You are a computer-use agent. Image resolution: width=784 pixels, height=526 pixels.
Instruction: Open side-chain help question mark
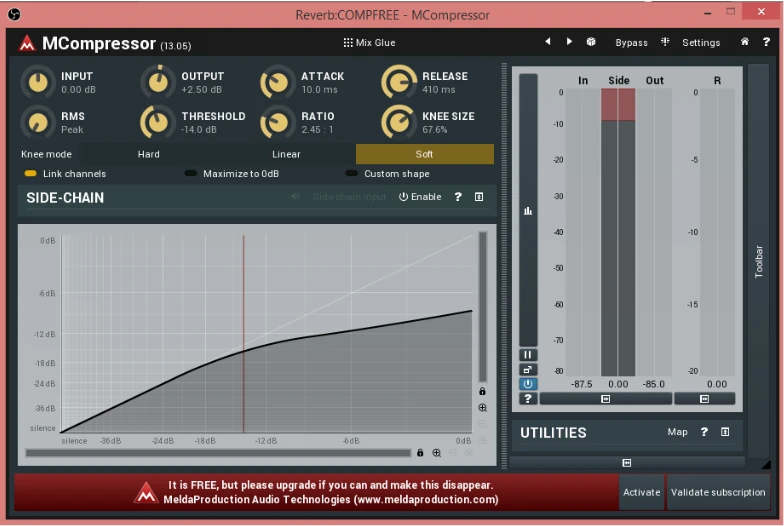458,197
